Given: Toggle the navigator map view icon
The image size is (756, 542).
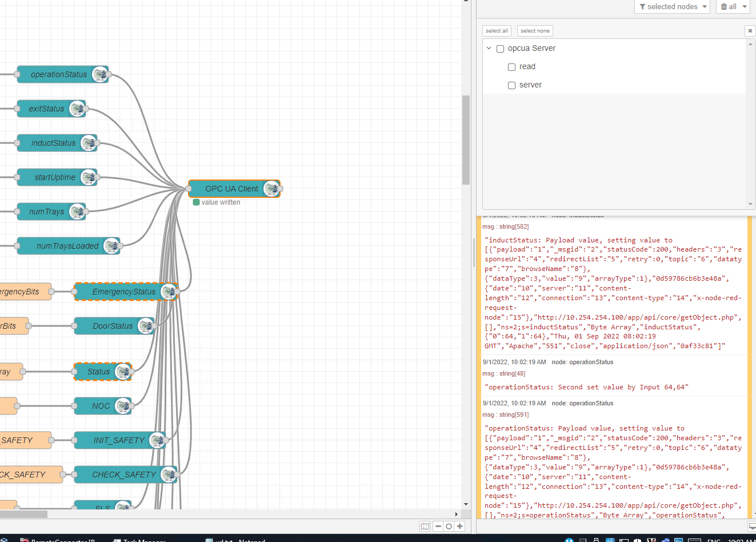Looking at the screenshot, I should click(425, 527).
